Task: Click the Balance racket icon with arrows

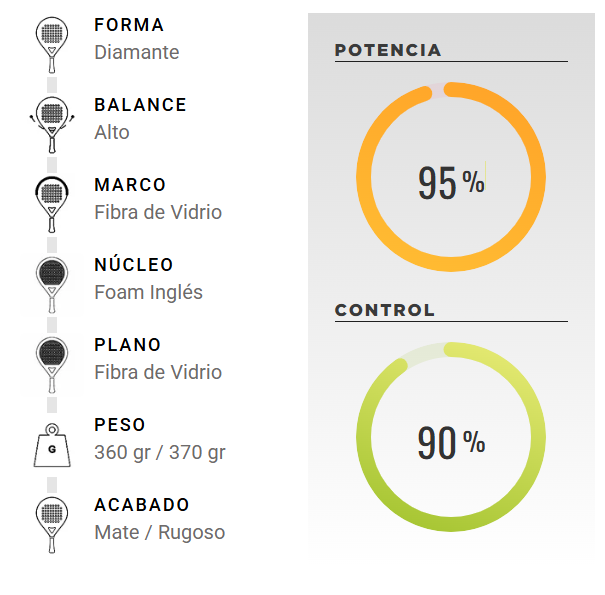Action: point(52,125)
